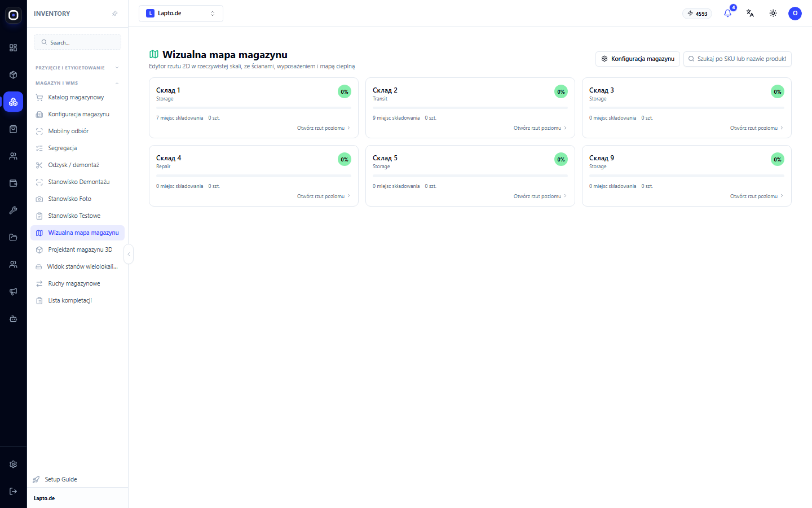812x508 pixels.
Task: Click the 4593 credits badge
Action: tap(697, 14)
